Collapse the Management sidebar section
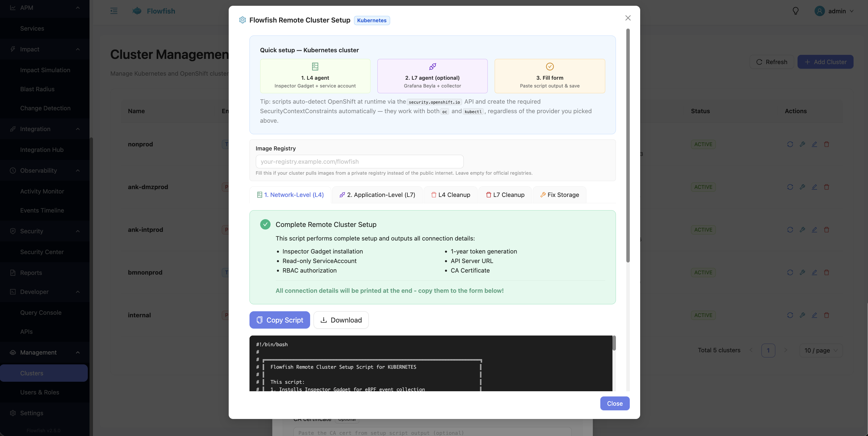The width and height of the screenshot is (868, 436). click(78, 353)
